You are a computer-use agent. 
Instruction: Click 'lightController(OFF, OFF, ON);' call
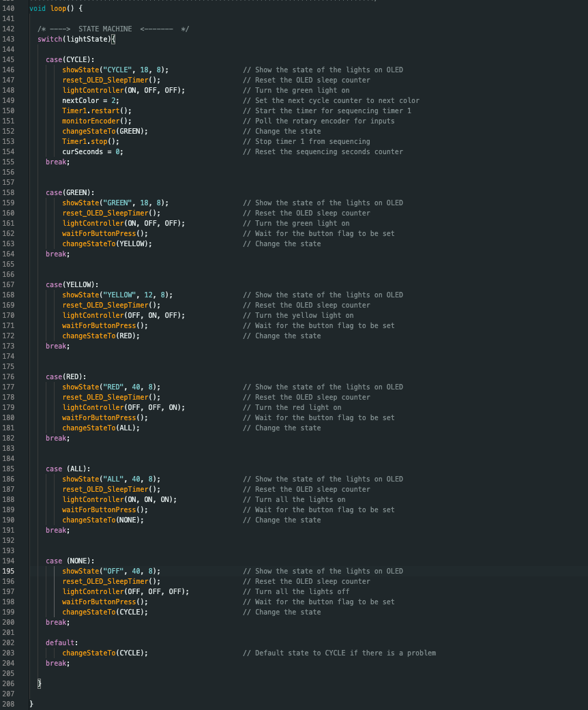coord(123,408)
